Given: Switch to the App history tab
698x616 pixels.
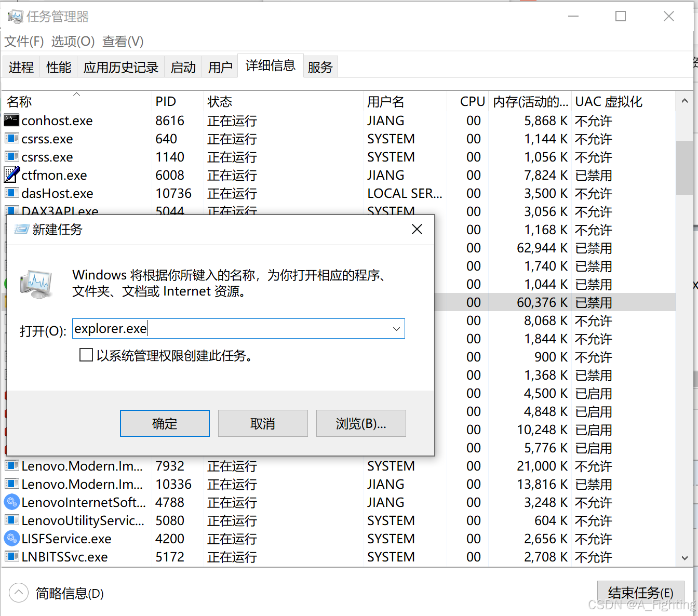Looking at the screenshot, I should [x=121, y=67].
